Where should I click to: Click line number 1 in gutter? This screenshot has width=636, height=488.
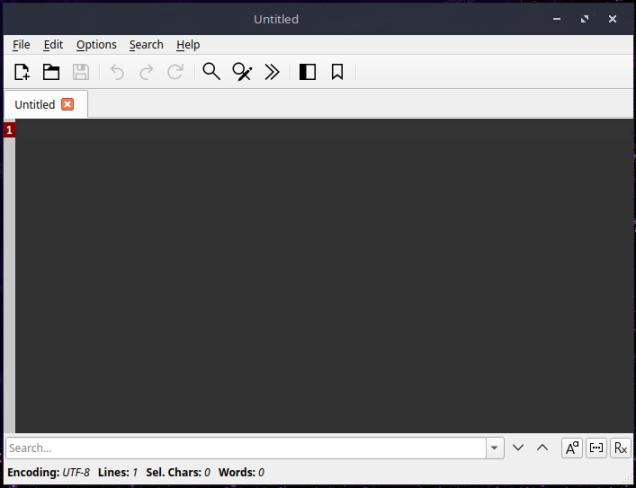9,131
